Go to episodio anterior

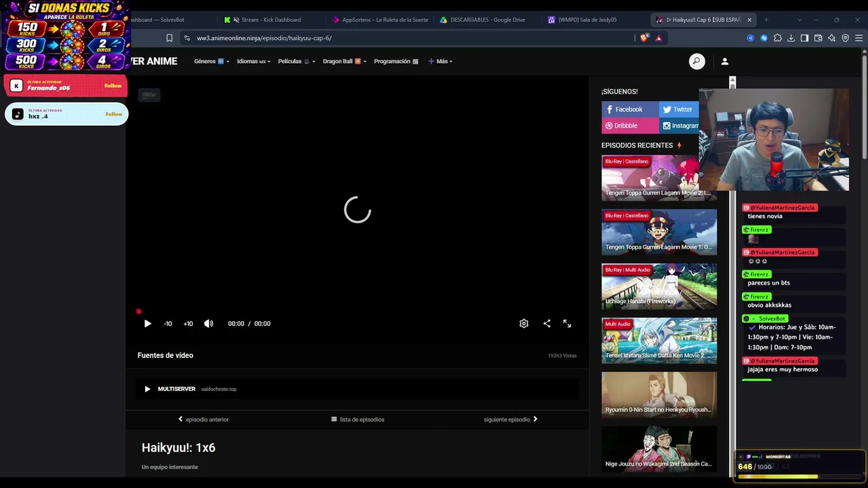click(x=203, y=420)
